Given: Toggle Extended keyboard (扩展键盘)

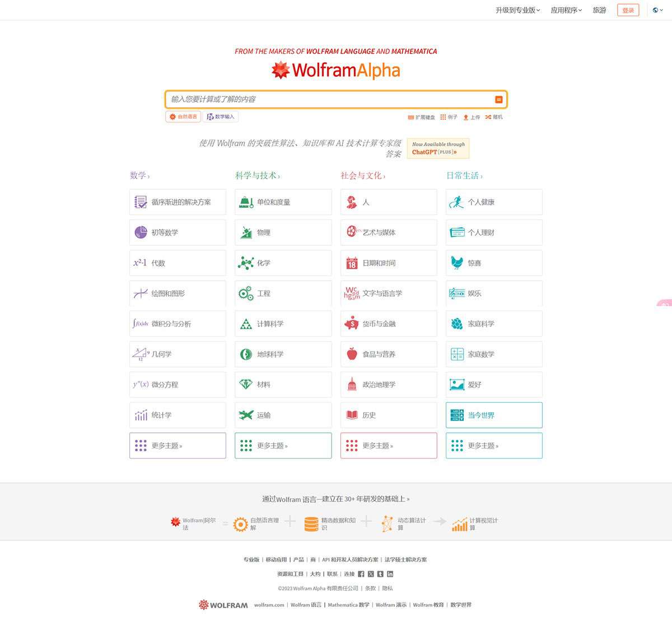Looking at the screenshot, I should (x=421, y=117).
